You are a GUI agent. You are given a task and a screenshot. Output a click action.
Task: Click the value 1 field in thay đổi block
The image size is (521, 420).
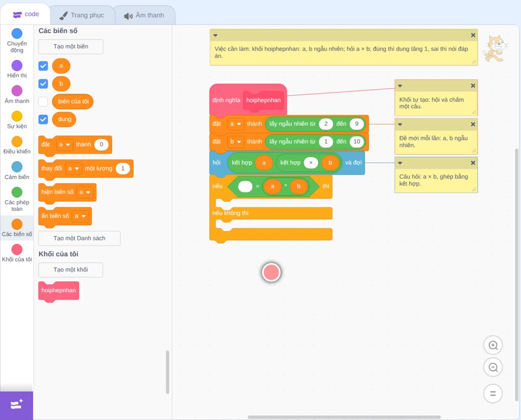[122, 168]
